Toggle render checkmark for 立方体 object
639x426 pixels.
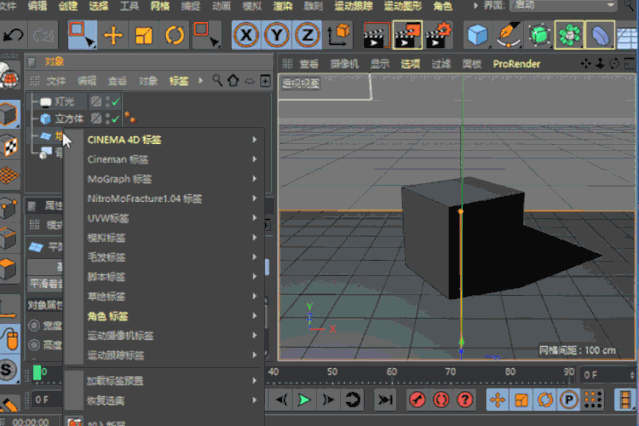click(115, 119)
